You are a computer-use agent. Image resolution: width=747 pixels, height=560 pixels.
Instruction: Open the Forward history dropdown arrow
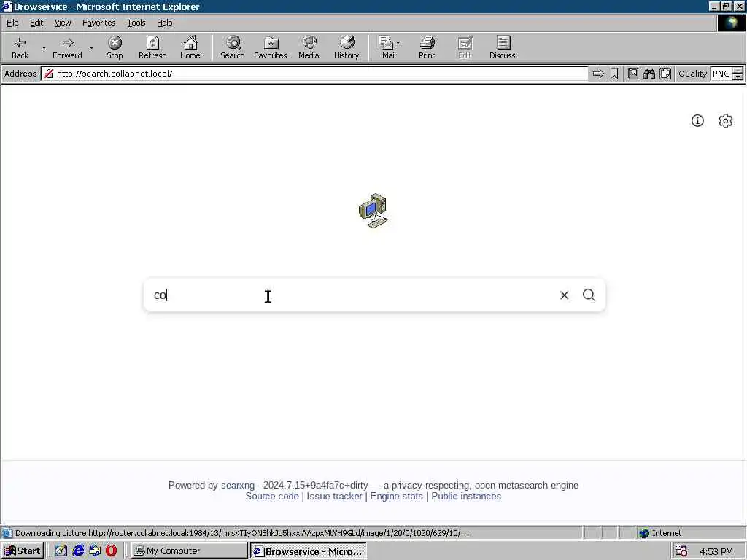(x=91, y=47)
